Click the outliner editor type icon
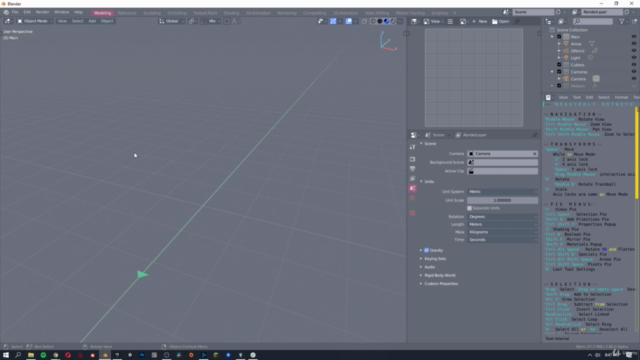The height and width of the screenshot is (360, 640). (549, 21)
